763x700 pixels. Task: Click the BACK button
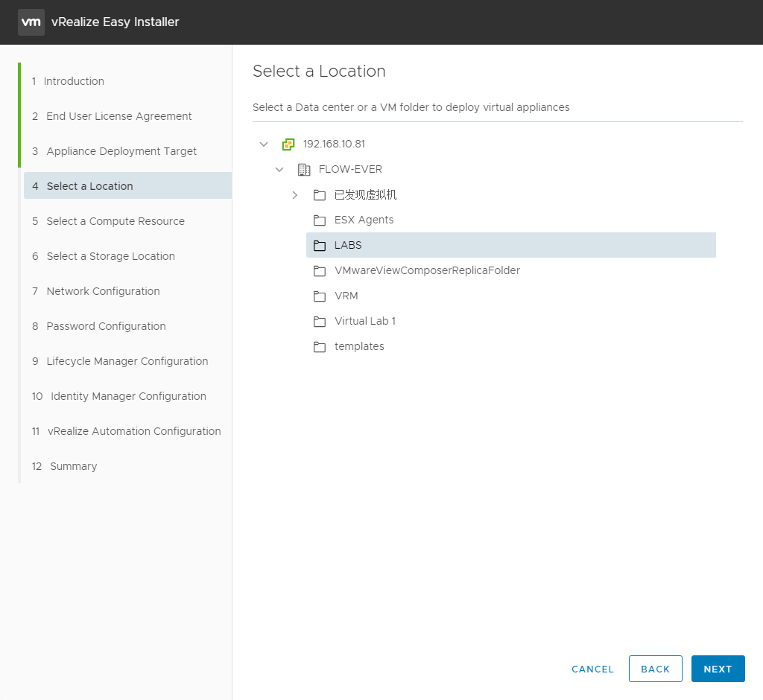point(655,669)
